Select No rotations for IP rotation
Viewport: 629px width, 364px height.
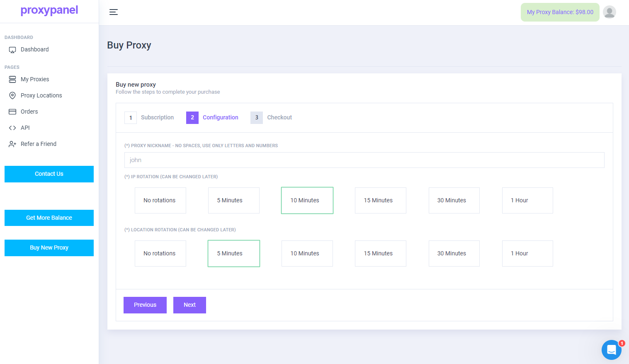tap(160, 200)
